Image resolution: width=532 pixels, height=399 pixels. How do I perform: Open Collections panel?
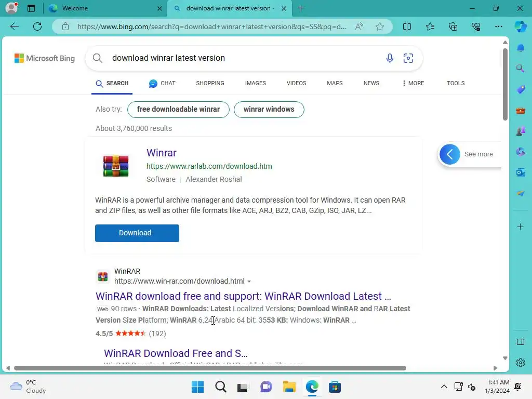tap(453, 26)
